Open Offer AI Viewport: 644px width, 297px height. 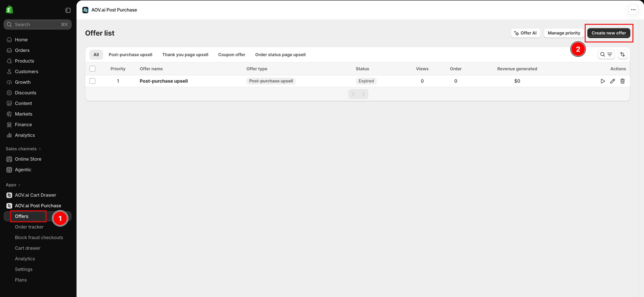525,33
